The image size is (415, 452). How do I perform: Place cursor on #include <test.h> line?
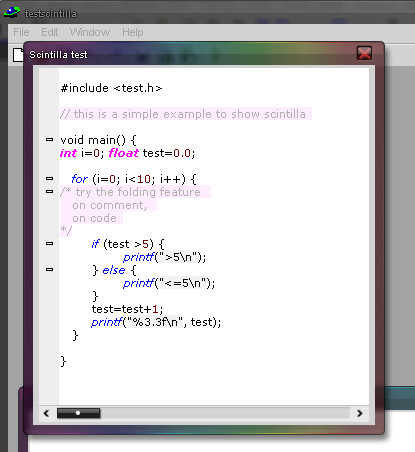click(x=111, y=88)
